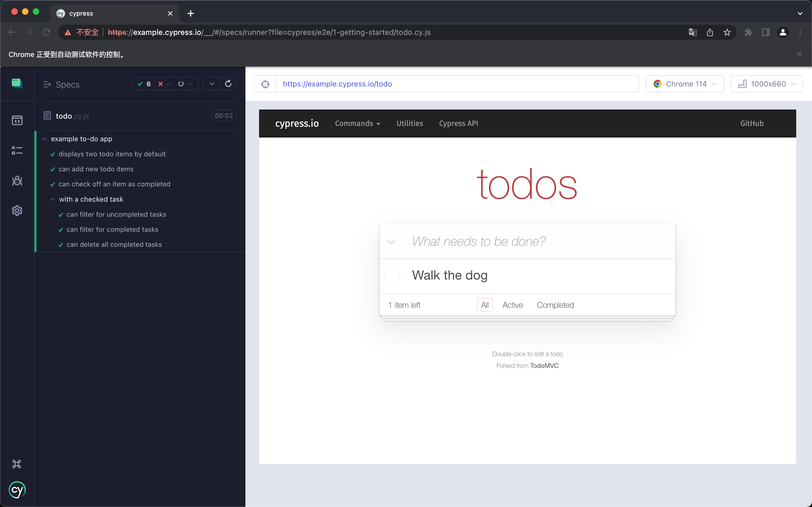The width and height of the screenshot is (812, 507).
Task: Open the Commands menu in navbar
Action: tap(357, 124)
